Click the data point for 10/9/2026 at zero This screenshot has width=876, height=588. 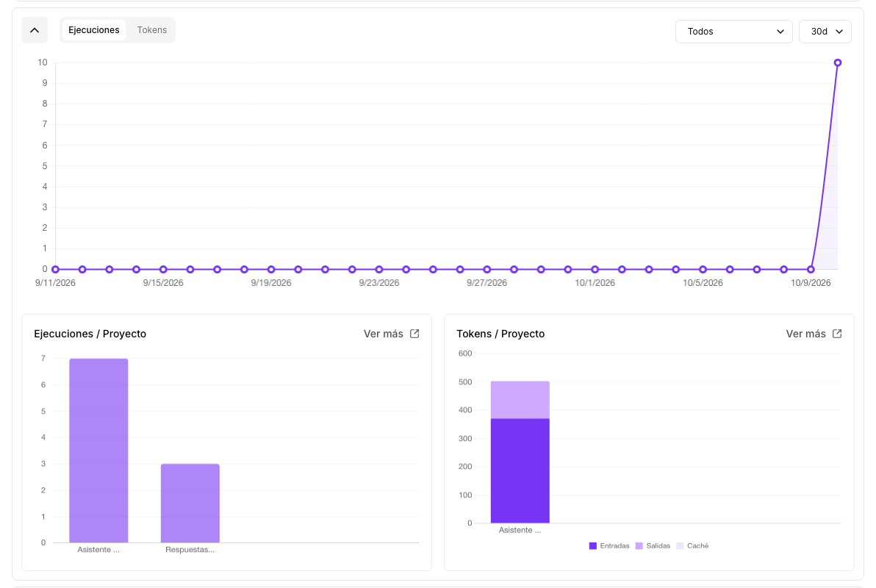click(x=811, y=270)
